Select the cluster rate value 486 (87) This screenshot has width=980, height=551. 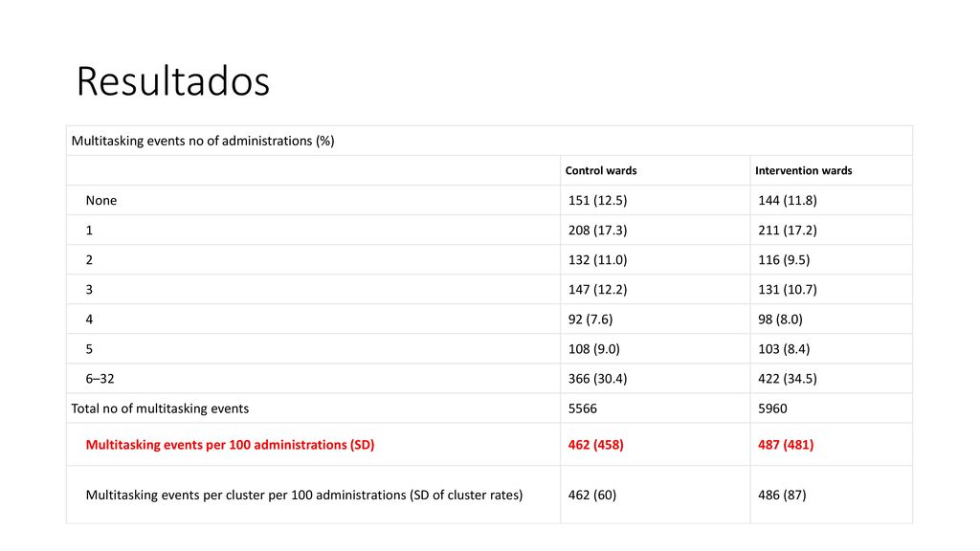(x=782, y=495)
